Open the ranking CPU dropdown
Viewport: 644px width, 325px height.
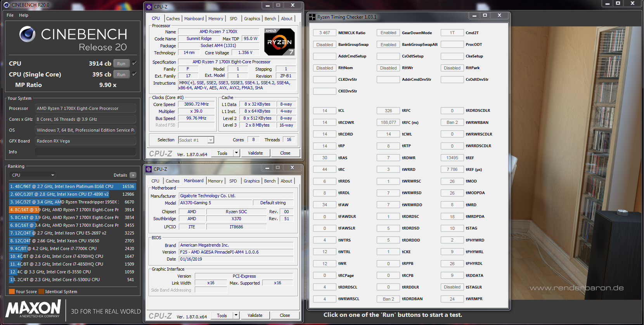[x=33, y=175]
